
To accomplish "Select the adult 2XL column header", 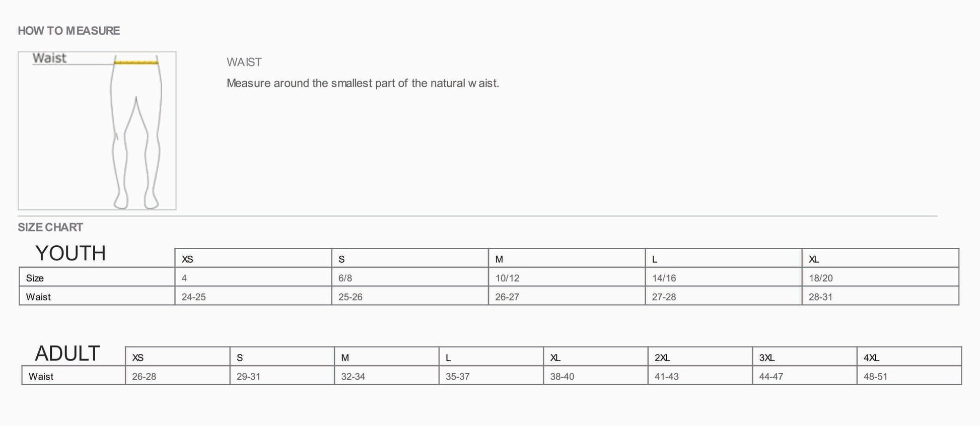I will coord(662,358).
